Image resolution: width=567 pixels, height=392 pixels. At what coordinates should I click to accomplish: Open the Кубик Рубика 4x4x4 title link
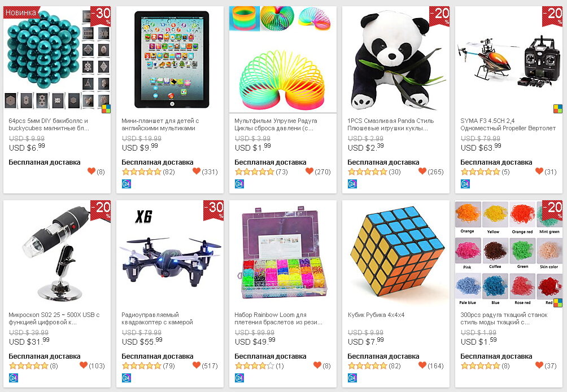click(x=376, y=315)
